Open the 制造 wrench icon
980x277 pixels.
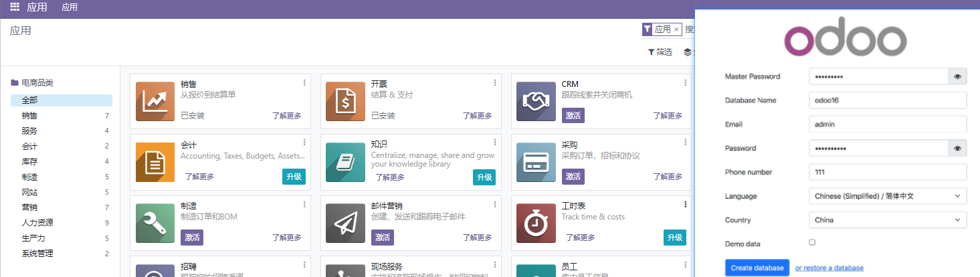point(155,223)
